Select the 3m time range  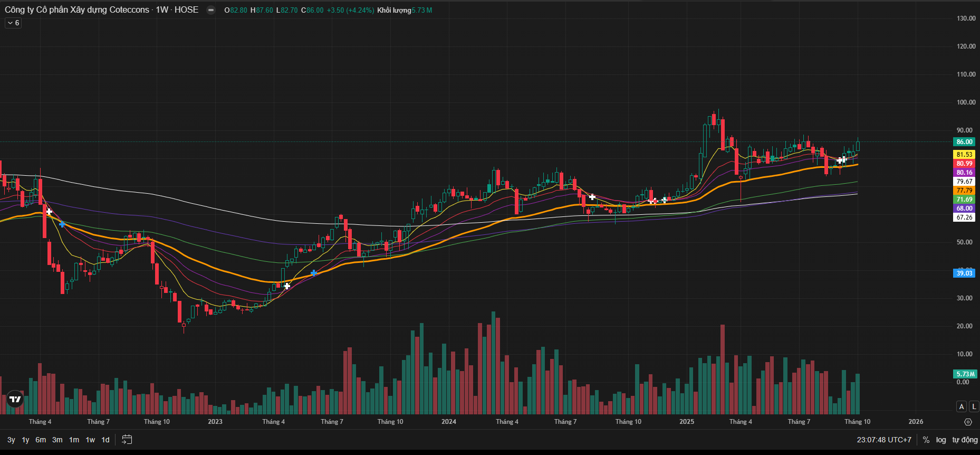[x=57, y=440]
